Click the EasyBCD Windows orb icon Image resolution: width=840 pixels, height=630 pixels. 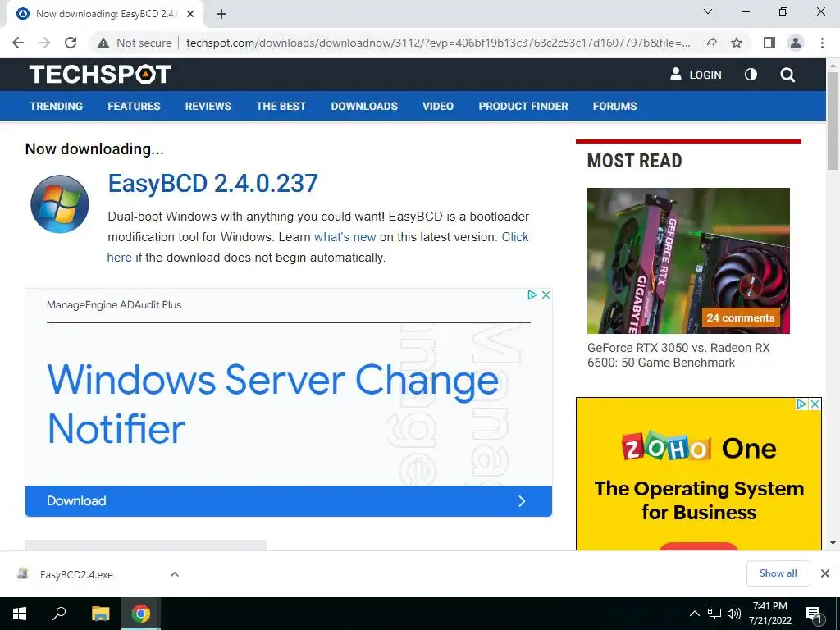click(59, 203)
